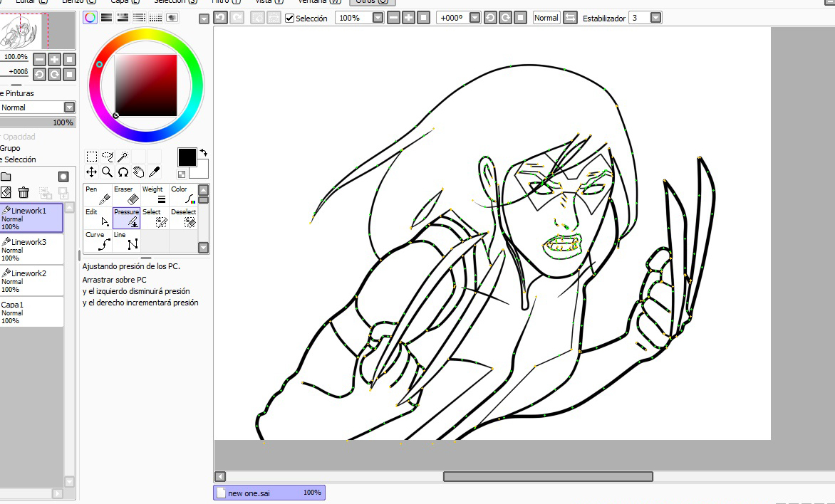Screen dimensions: 835x504
Task: Click the Normal view mode button
Action: [x=546, y=18]
